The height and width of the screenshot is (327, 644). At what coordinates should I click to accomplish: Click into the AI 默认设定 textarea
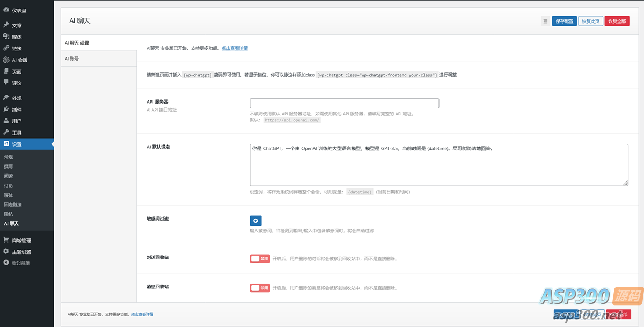[438, 165]
